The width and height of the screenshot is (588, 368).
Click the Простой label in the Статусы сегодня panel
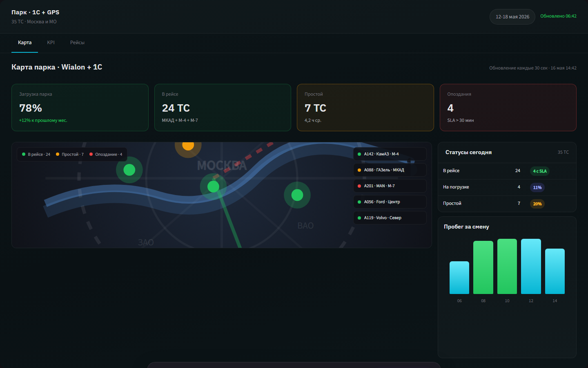click(452, 204)
